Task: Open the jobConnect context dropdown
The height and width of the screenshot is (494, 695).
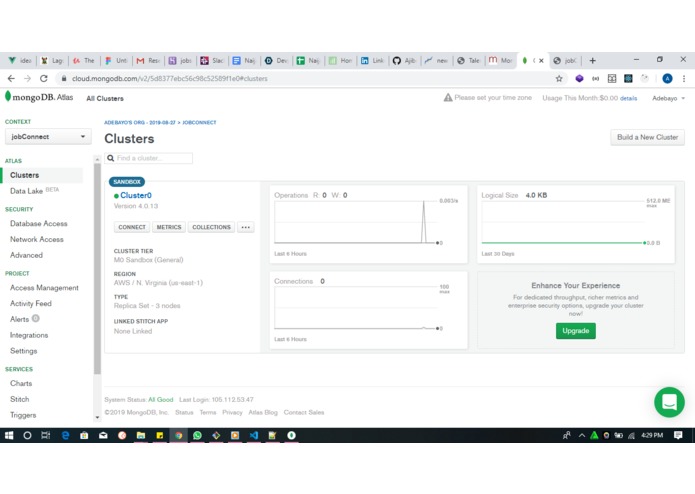Action: click(x=48, y=136)
